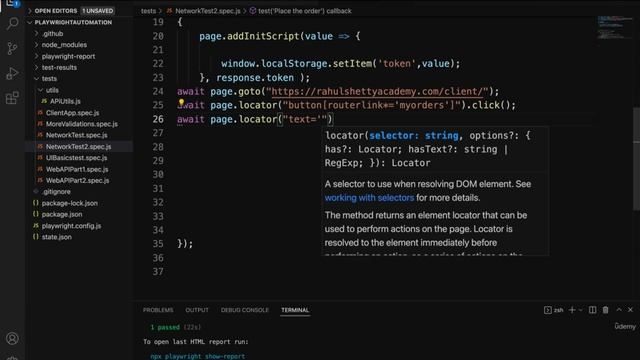The image size is (640, 360).
Task: Open the .gitignore file
Action: pyautogui.click(x=56, y=191)
